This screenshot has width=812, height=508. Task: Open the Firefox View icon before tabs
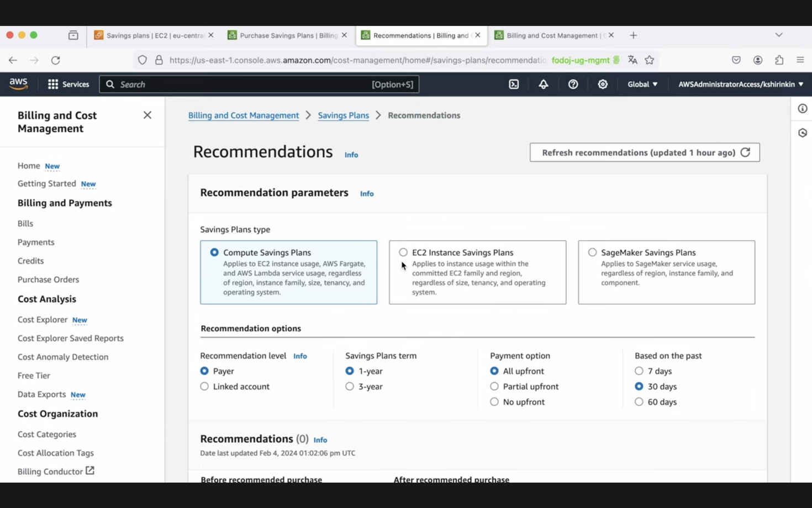point(73,35)
